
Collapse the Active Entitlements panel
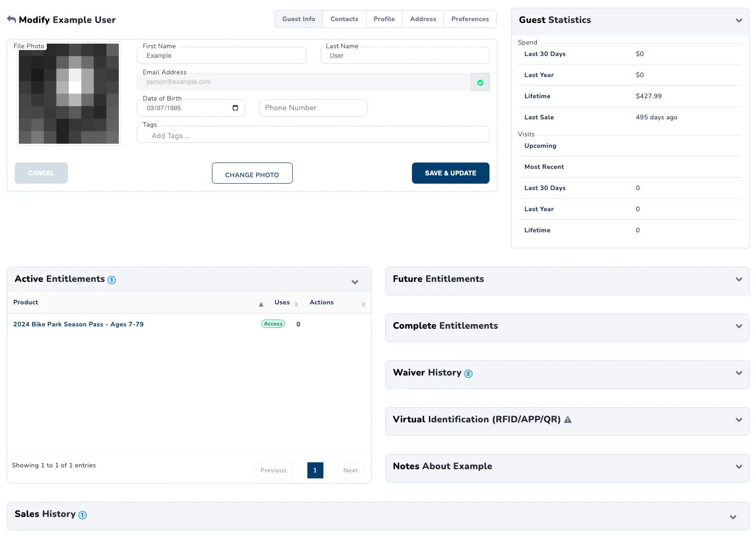(355, 282)
